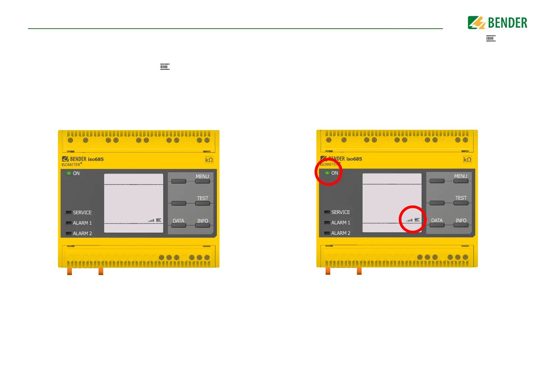Click the kΩ symbol on the right device

tap(468, 159)
